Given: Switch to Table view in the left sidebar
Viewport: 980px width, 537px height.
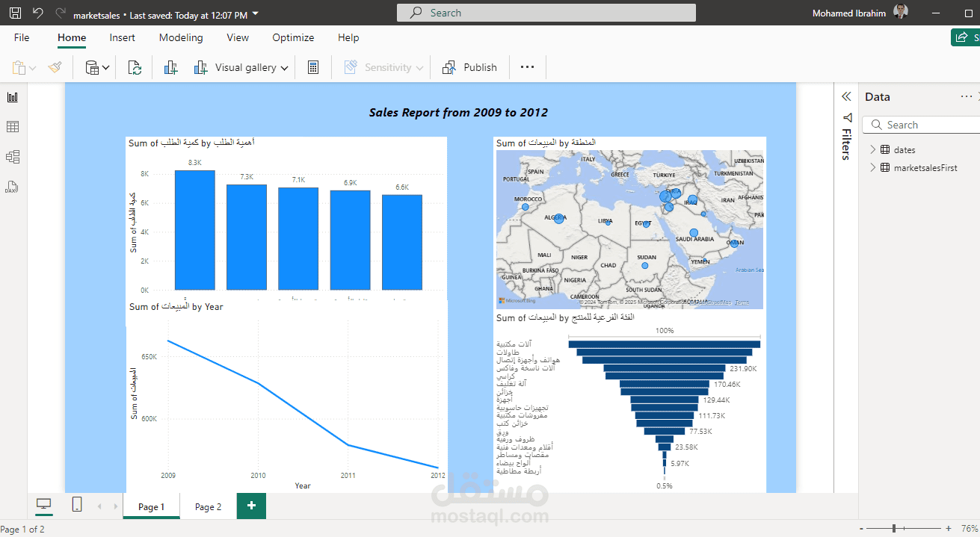Looking at the screenshot, I should tap(13, 127).
